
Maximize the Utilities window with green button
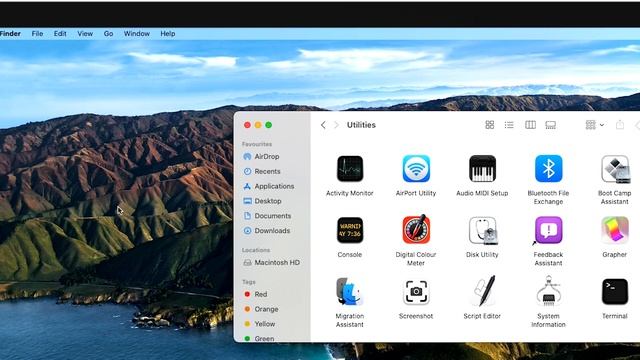[x=269, y=125]
